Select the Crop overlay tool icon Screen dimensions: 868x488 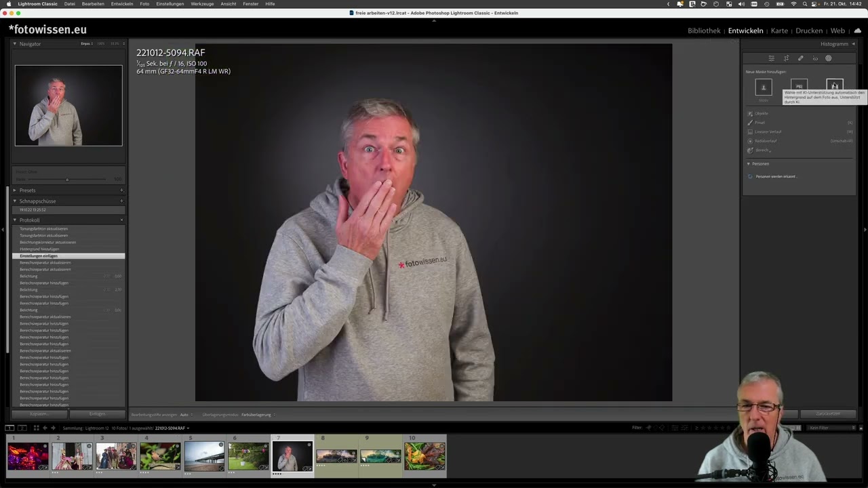[x=786, y=58]
